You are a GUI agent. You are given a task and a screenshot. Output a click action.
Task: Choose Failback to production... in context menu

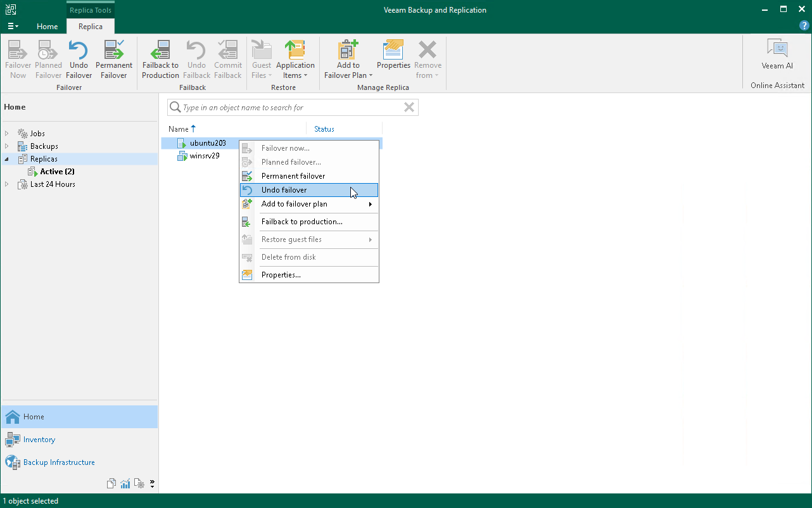click(309, 222)
